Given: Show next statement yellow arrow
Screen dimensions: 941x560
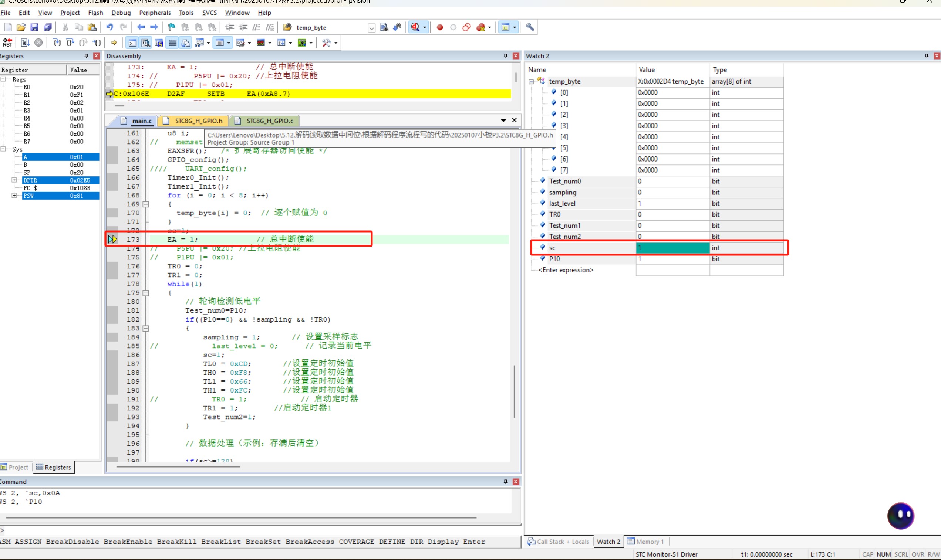Looking at the screenshot, I should point(114,43).
